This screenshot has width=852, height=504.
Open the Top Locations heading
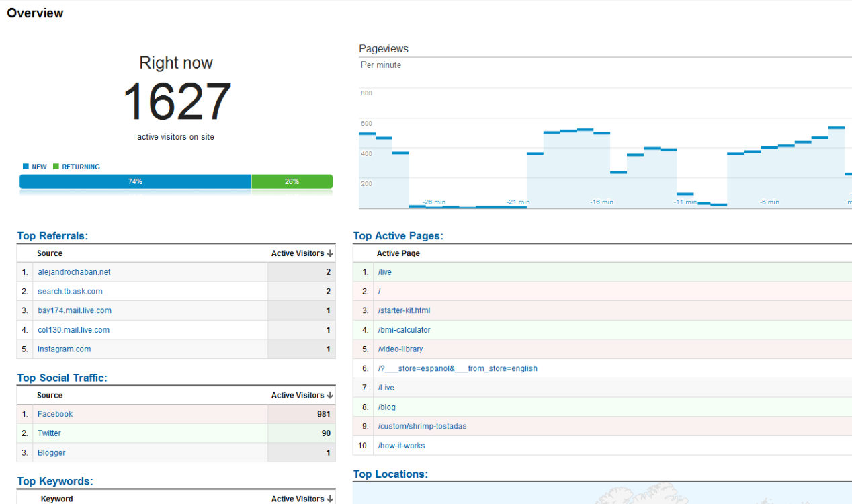click(x=390, y=474)
